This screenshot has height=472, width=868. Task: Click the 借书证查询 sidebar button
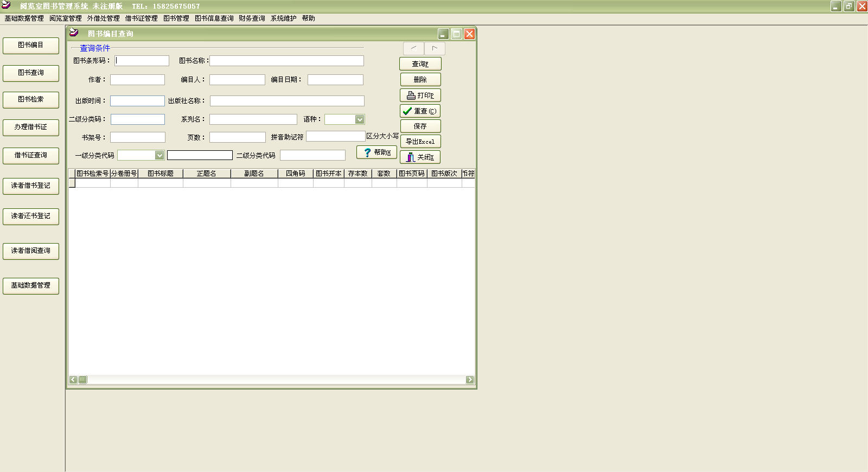coord(31,156)
